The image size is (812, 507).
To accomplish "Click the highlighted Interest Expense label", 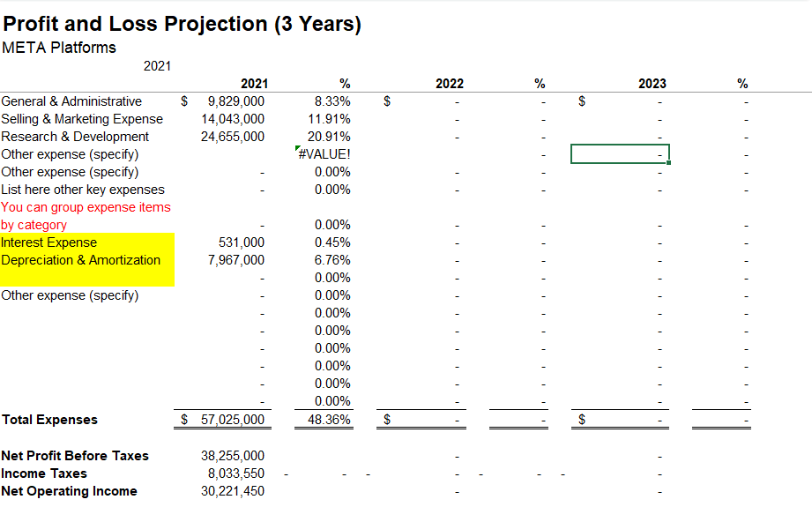I will 48,242.
